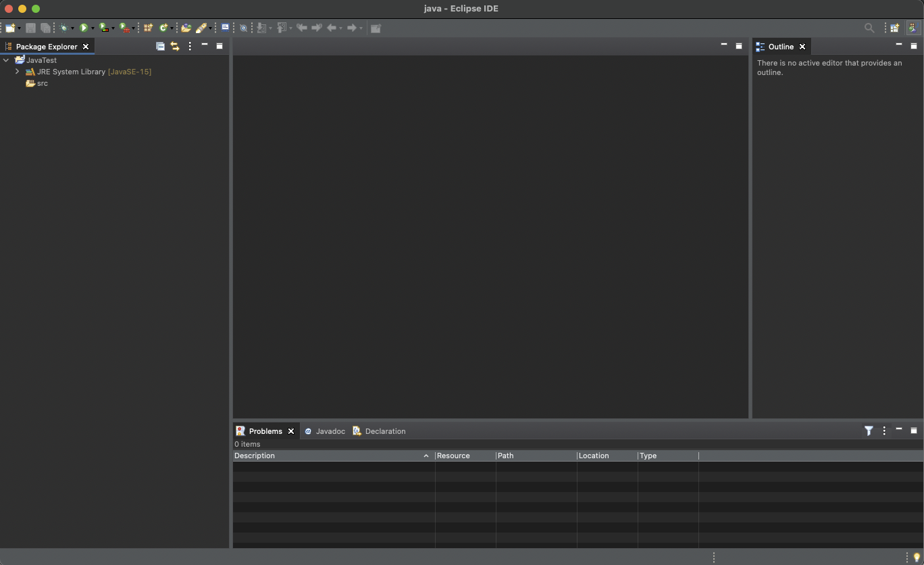Select the Java perspective button
The image size is (924, 565).
[x=913, y=28]
